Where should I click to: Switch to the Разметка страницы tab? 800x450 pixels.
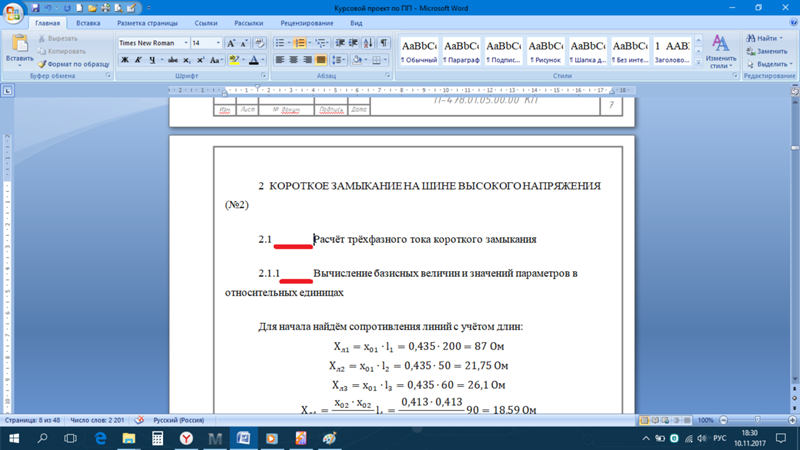147,23
